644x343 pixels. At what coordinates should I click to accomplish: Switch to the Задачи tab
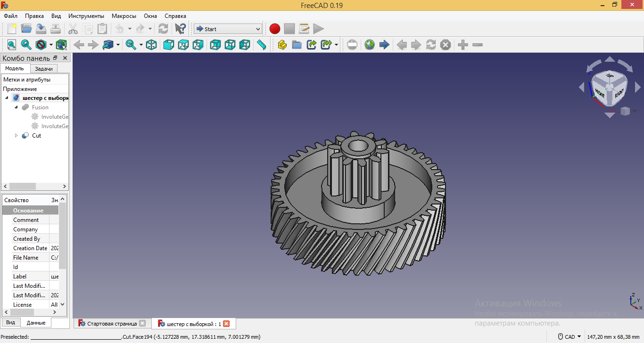pos(43,69)
